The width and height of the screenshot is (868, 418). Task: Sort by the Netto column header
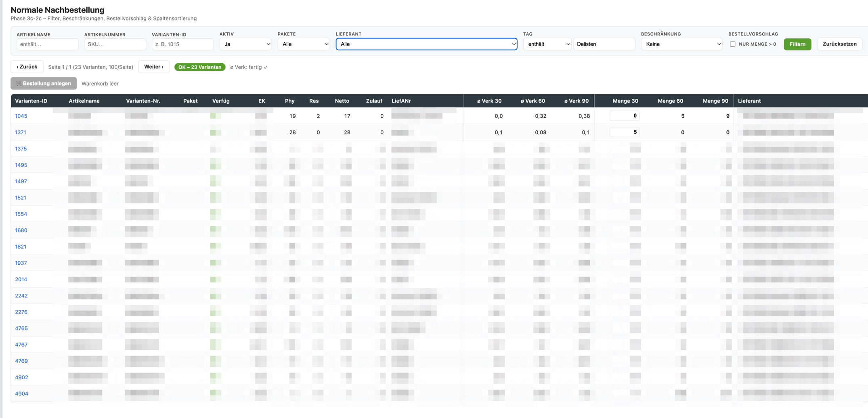click(x=342, y=101)
